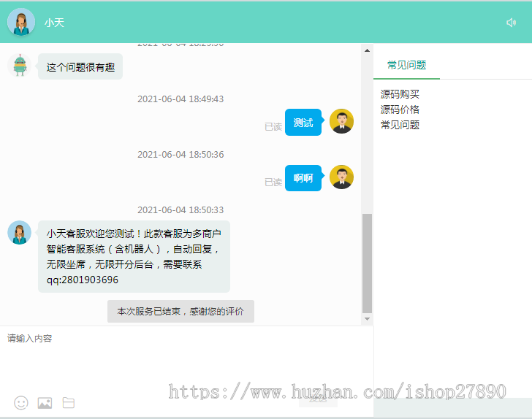This screenshot has width=532, height=419.
Task: Click chat scrollbar down arrow
Action: (x=367, y=319)
